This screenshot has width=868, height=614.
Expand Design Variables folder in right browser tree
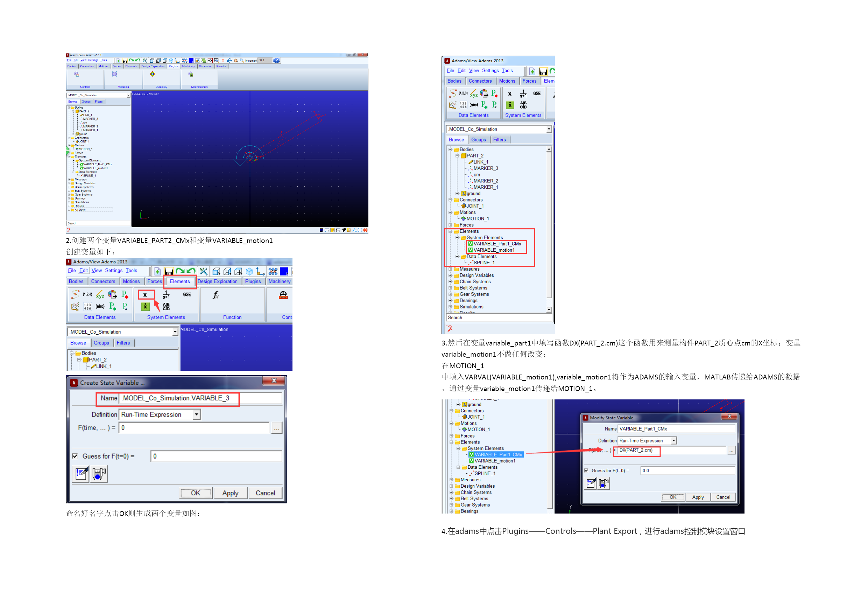point(451,275)
